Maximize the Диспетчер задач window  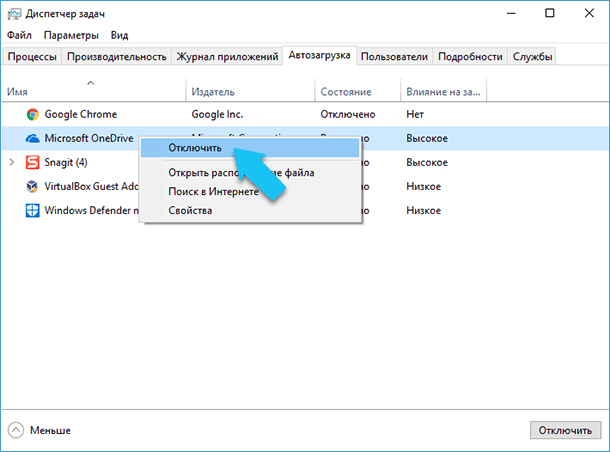point(550,14)
